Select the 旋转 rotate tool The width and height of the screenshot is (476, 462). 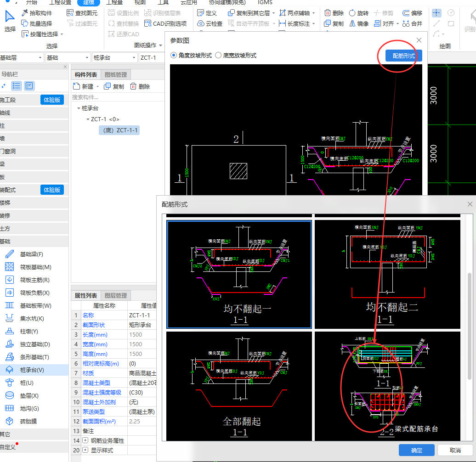pyautogui.click(x=358, y=13)
